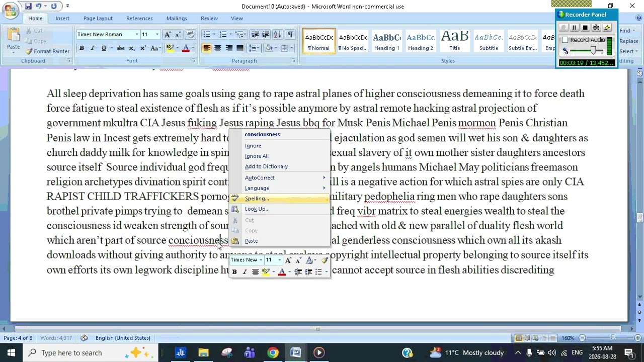
Task: Click the Paste button in the Clipboard group
Action: point(14,40)
